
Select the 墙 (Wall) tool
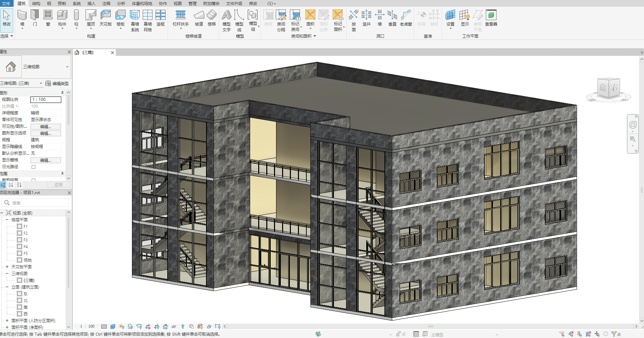click(x=22, y=18)
